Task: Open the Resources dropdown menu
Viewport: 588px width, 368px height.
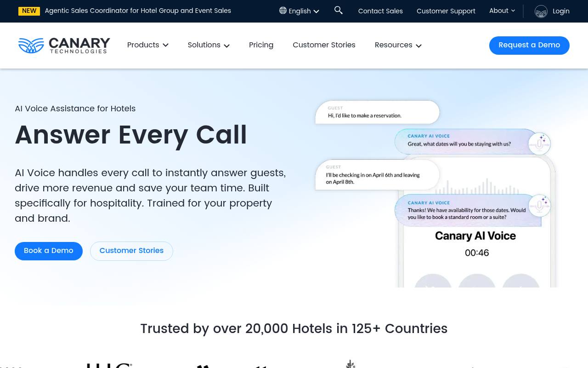Action: [x=398, y=45]
